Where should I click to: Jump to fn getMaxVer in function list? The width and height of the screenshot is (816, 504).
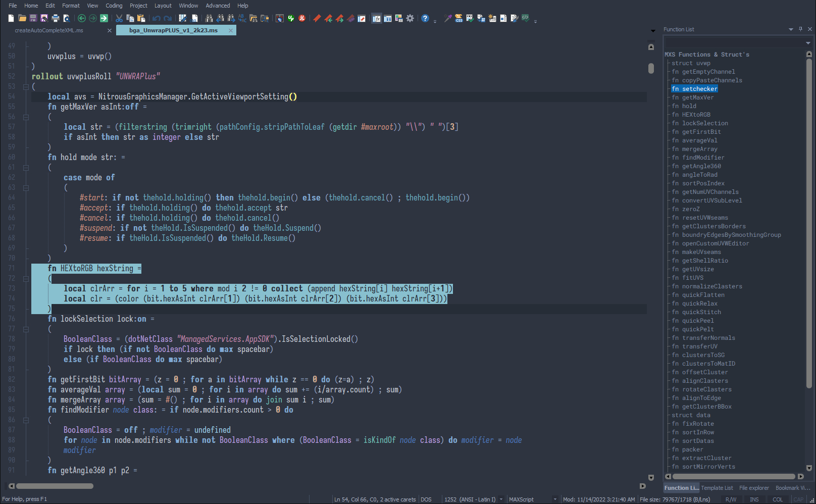[693, 97]
